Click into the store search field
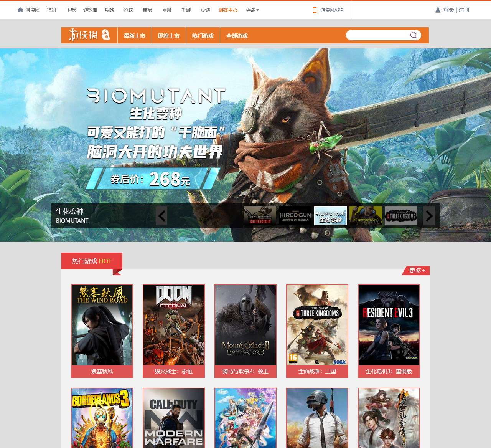The image size is (491, 448). [x=378, y=35]
